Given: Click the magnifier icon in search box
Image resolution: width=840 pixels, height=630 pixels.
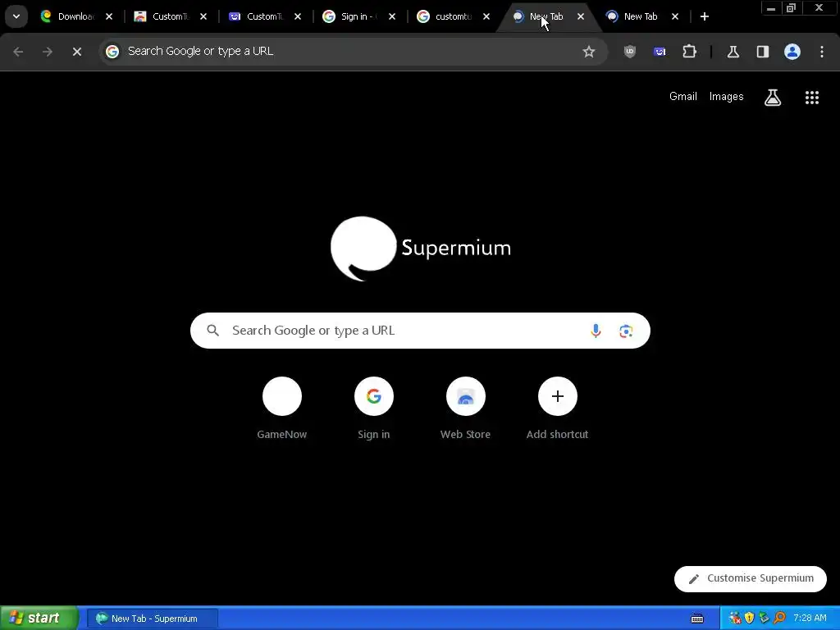Looking at the screenshot, I should tap(212, 331).
